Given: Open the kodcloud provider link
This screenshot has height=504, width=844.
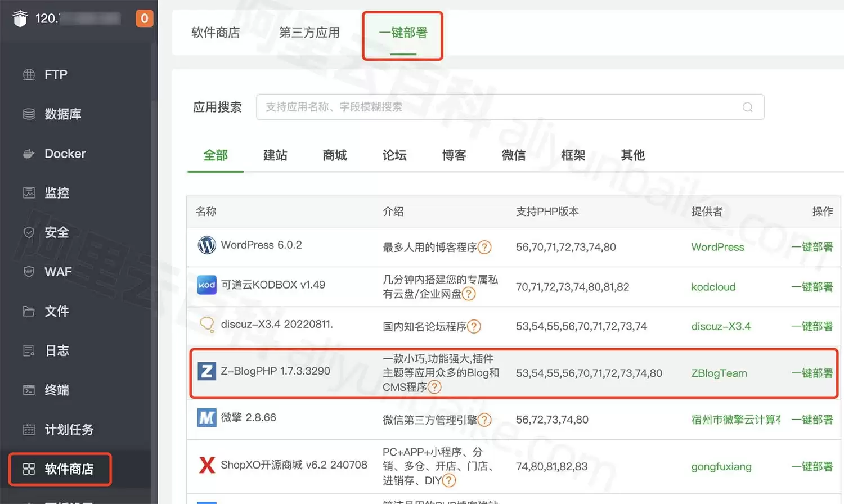Looking at the screenshot, I should [713, 287].
